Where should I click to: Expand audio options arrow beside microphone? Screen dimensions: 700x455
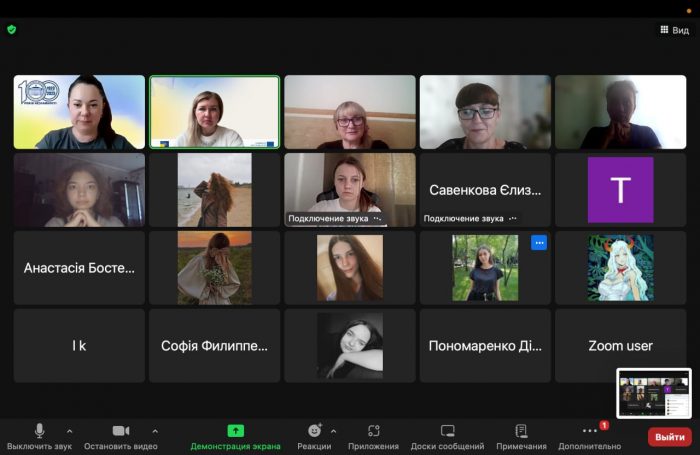point(69,431)
